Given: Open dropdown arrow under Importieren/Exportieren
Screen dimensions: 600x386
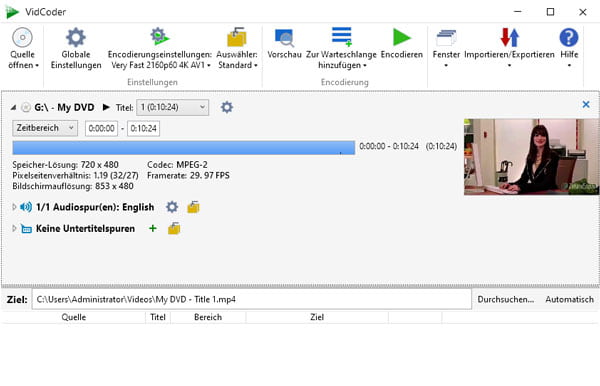Looking at the screenshot, I should coord(509,65).
